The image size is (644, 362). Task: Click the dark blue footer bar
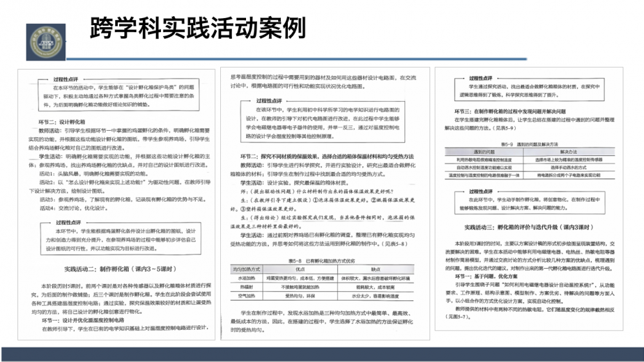322,354
